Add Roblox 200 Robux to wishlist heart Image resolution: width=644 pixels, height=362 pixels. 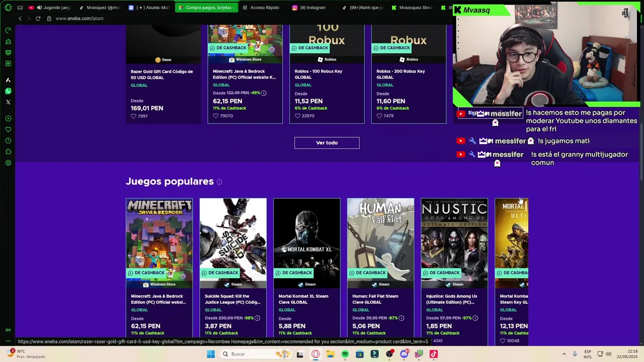click(379, 116)
